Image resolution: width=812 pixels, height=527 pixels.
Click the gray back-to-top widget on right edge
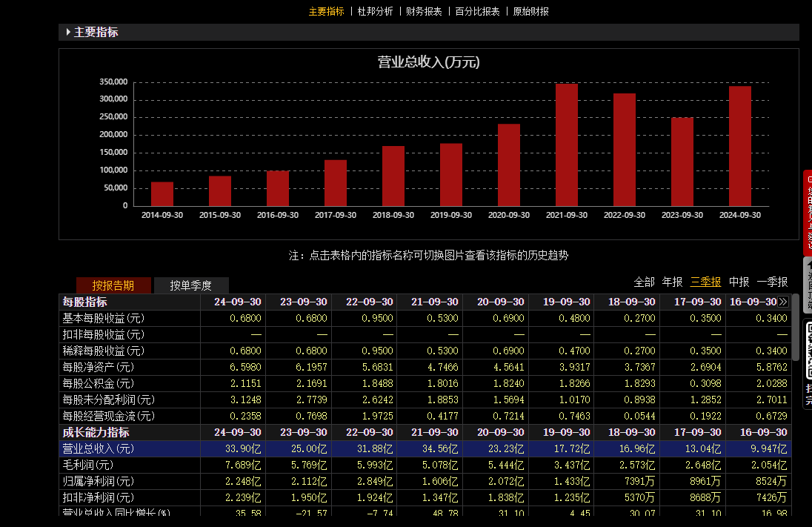coord(808,285)
